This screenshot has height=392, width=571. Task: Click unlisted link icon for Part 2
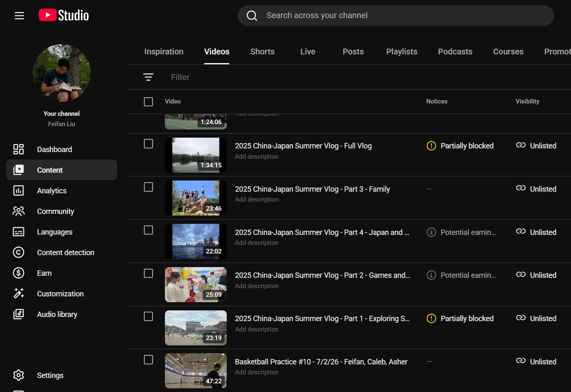[521, 275]
